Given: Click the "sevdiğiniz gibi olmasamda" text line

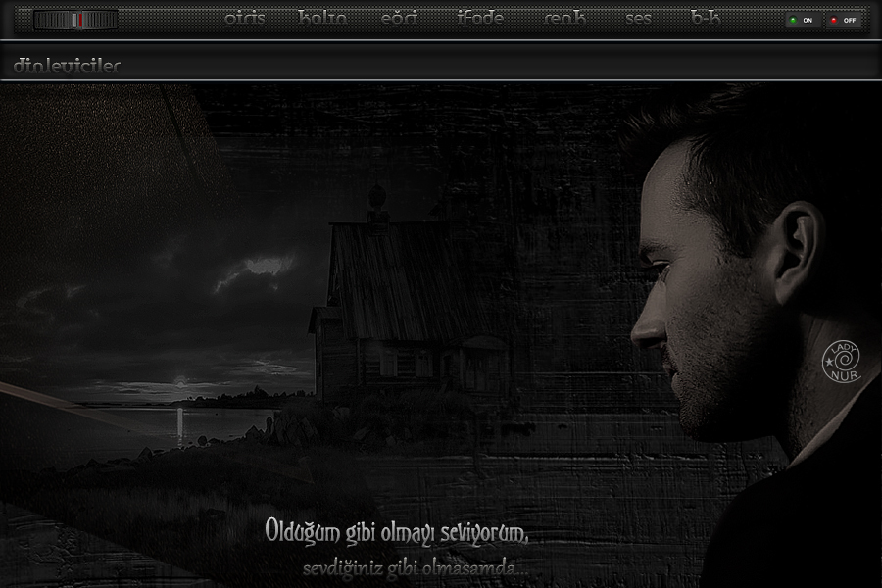Looking at the screenshot, I should (x=415, y=568).
